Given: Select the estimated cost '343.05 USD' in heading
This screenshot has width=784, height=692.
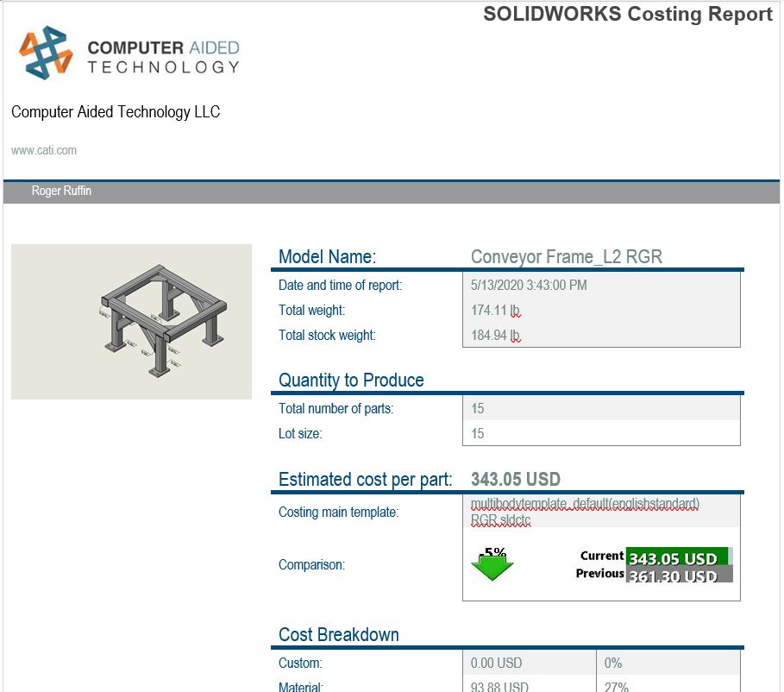Looking at the screenshot, I should pos(516,480).
